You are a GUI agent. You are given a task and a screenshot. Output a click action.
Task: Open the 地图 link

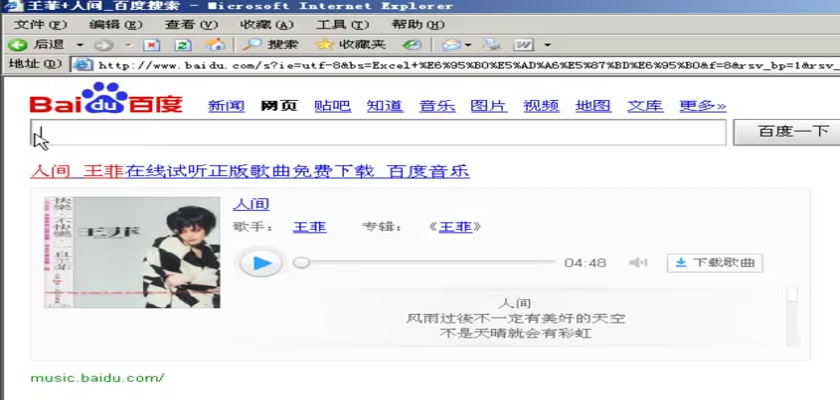[x=593, y=106]
